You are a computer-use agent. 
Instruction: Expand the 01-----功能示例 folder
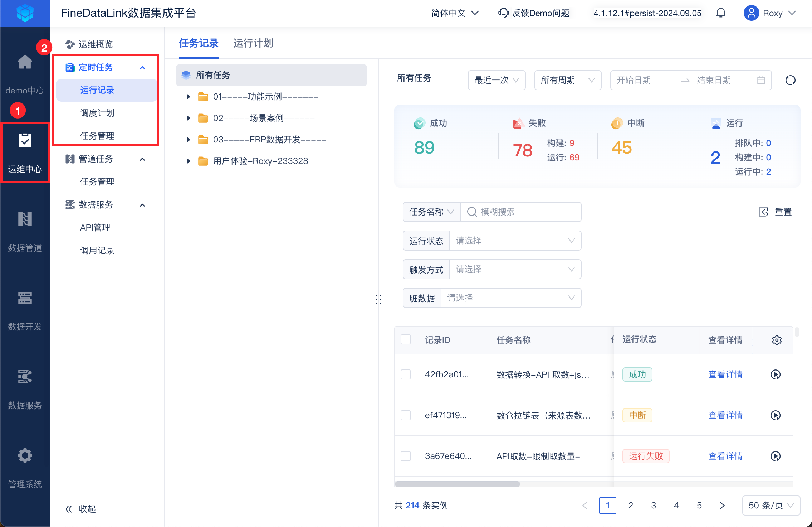point(188,97)
